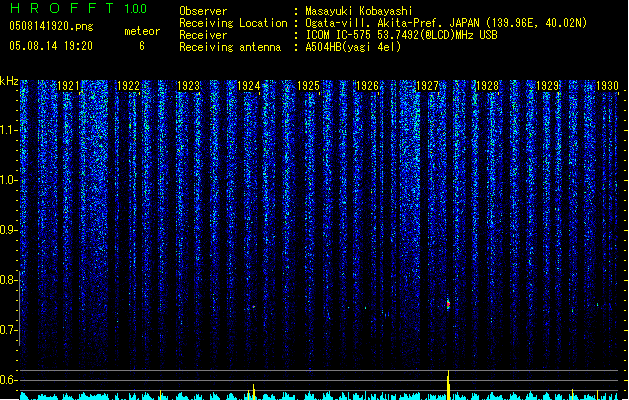Click the 0.8 kHz axis label

click(x=8, y=280)
